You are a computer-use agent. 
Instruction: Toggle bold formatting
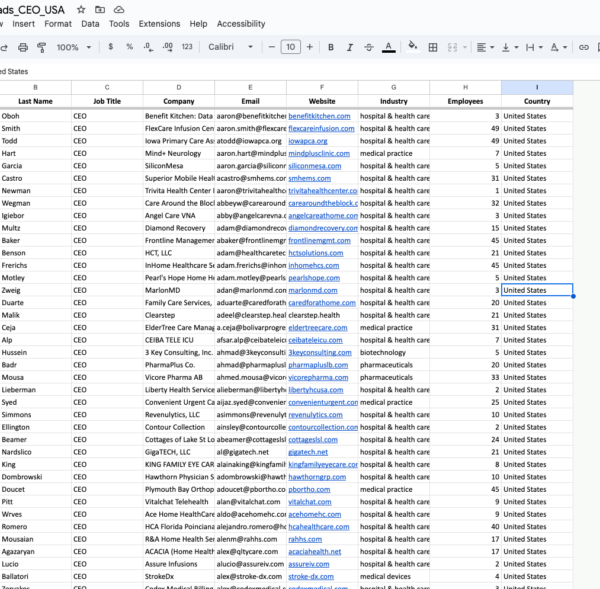tap(331, 47)
